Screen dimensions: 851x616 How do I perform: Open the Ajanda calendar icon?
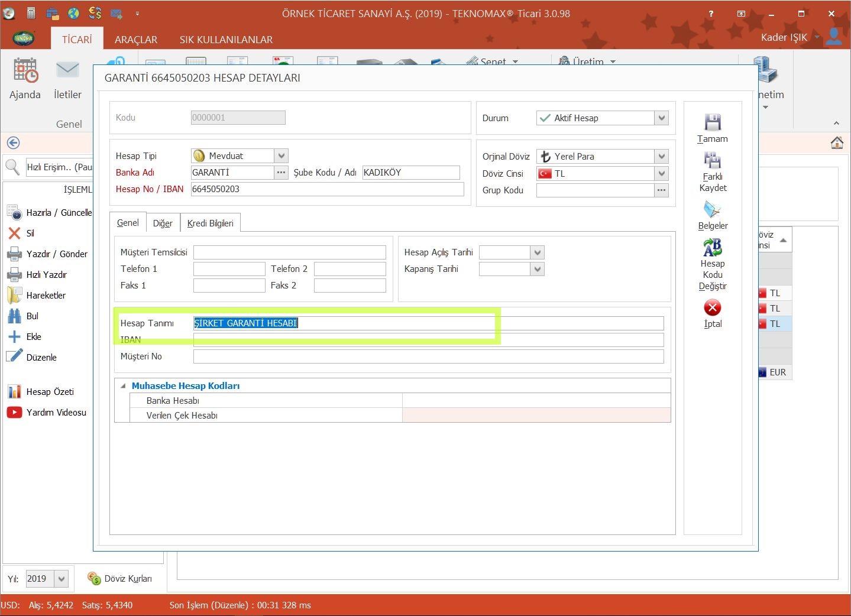click(25, 70)
